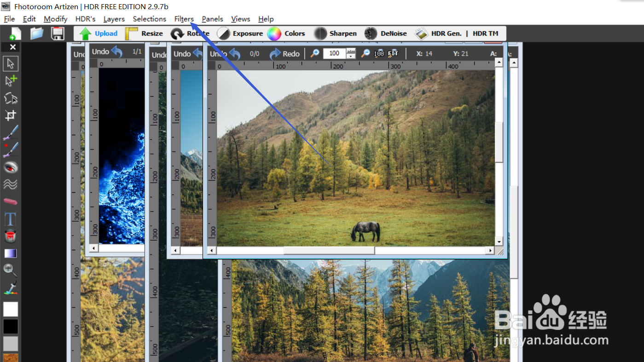Select the wavy smudge tool
The width and height of the screenshot is (644, 362).
point(11,184)
